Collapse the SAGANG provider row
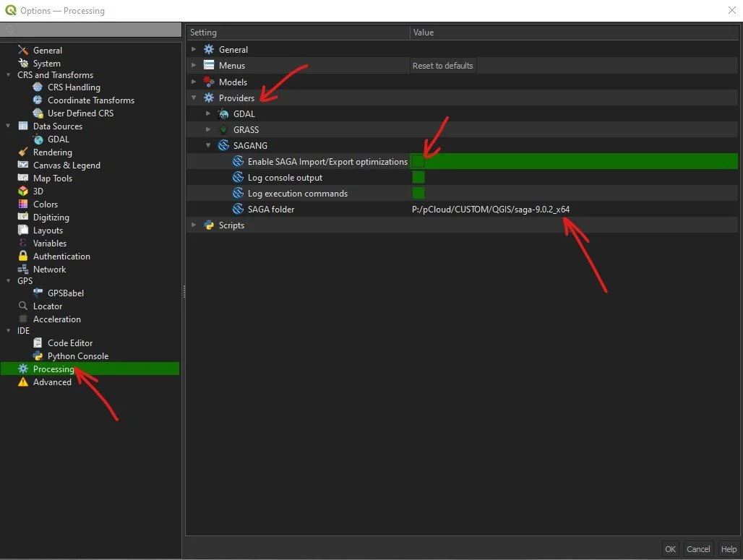743x560 pixels. (x=208, y=145)
